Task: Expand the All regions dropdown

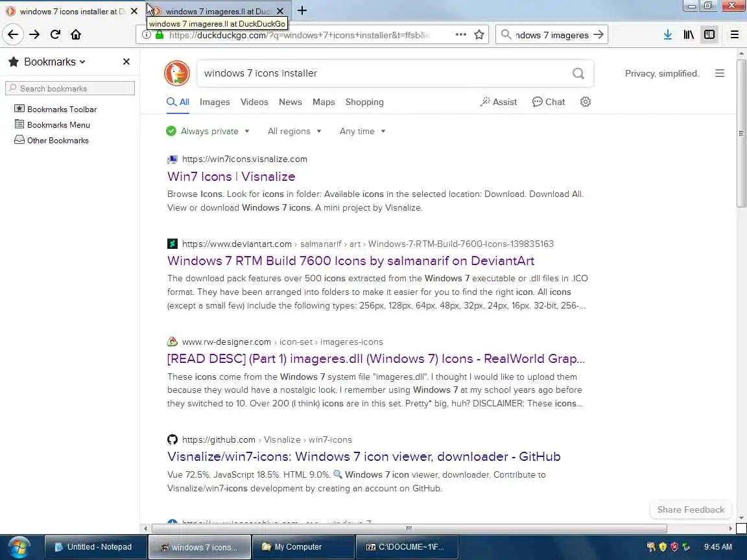Action: click(x=294, y=131)
